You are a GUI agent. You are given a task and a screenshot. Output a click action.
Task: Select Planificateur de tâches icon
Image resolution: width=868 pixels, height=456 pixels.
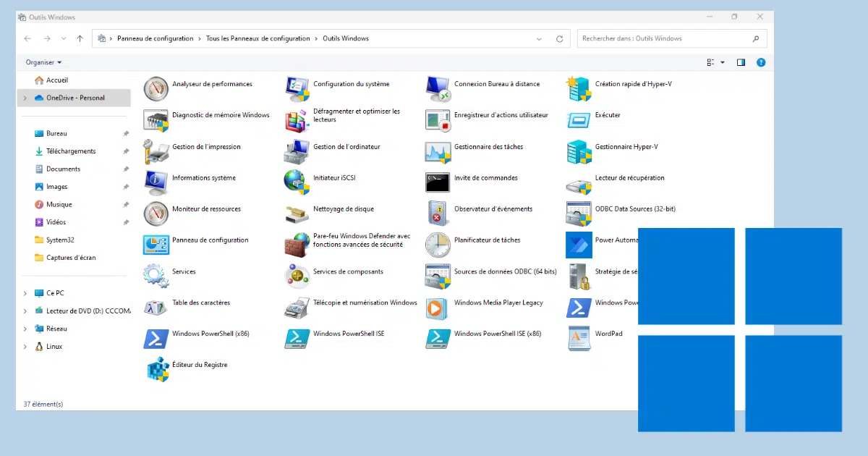click(438, 244)
